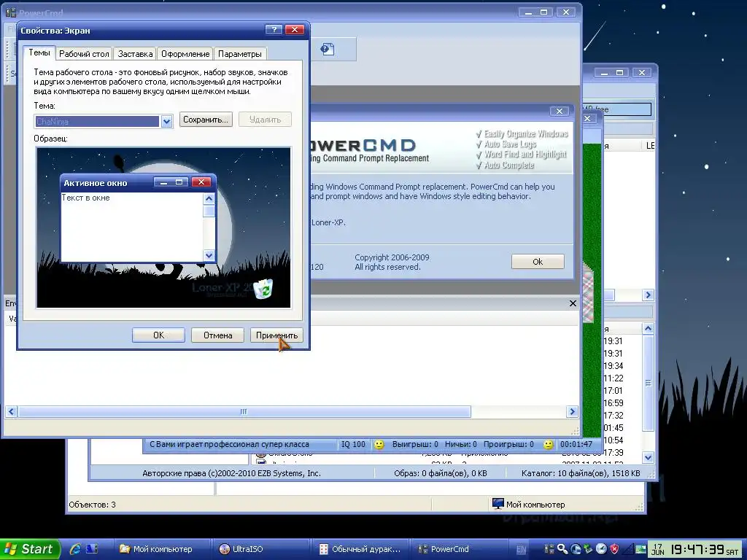Click the magnifier icon in the system tray
This screenshot has height=560, width=747.
point(562,549)
